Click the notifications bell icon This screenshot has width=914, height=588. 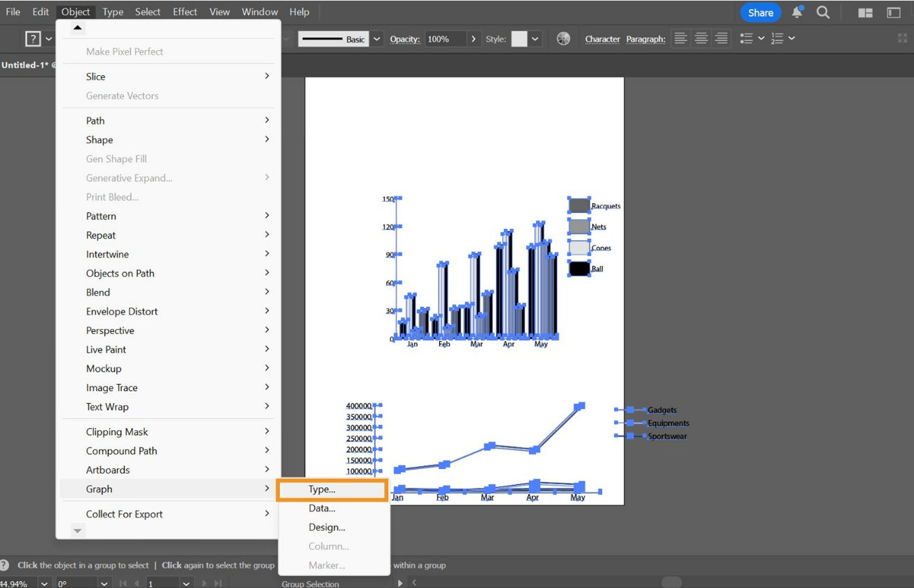(x=796, y=12)
